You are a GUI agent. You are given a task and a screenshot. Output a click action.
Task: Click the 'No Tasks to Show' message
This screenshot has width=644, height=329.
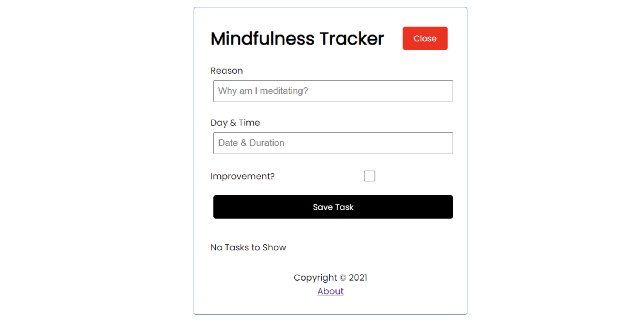248,247
